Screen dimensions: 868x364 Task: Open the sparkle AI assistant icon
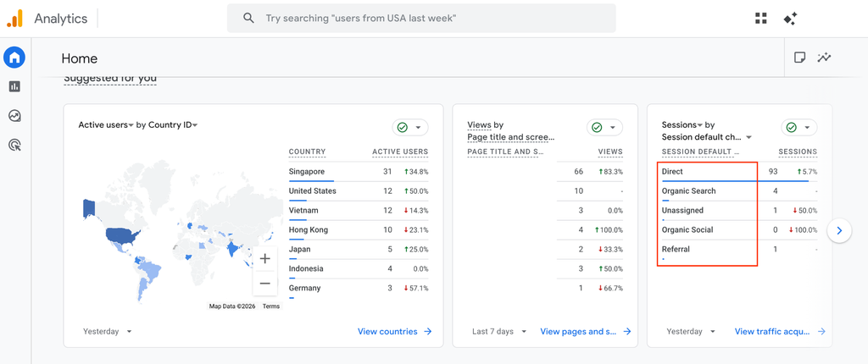[790, 19]
